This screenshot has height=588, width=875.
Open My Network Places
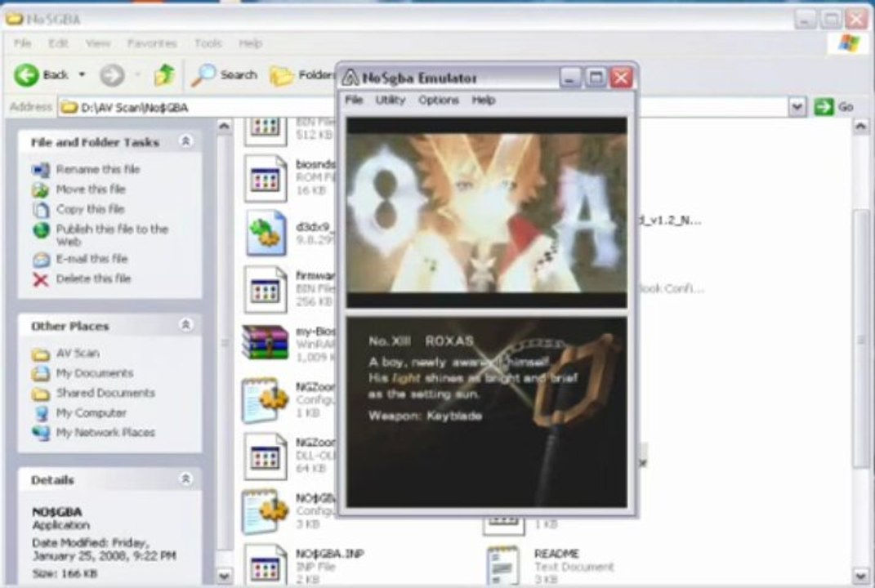[x=105, y=432]
